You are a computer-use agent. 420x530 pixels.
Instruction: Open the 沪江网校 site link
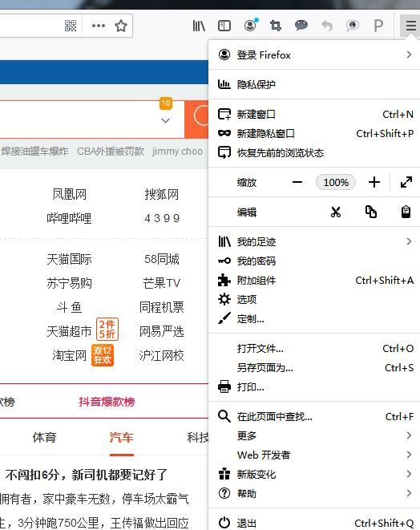(x=162, y=355)
